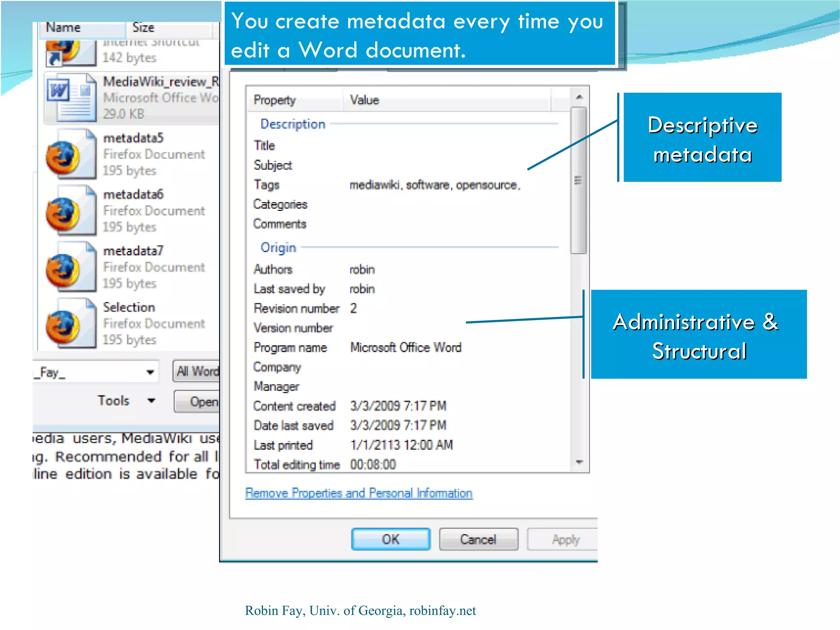Image resolution: width=840 pixels, height=630 pixels.
Task: Click the metadata6 Firefox document icon
Action: (71, 211)
